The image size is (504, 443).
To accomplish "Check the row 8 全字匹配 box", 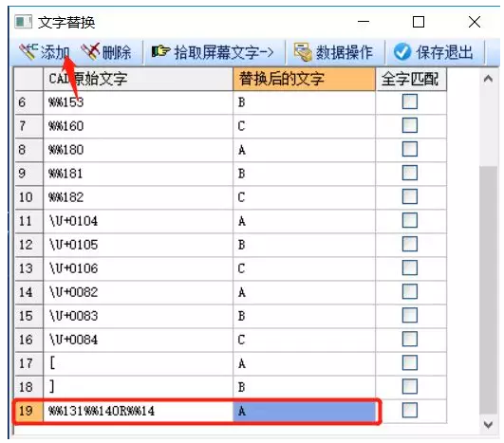I will (x=410, y=149).
